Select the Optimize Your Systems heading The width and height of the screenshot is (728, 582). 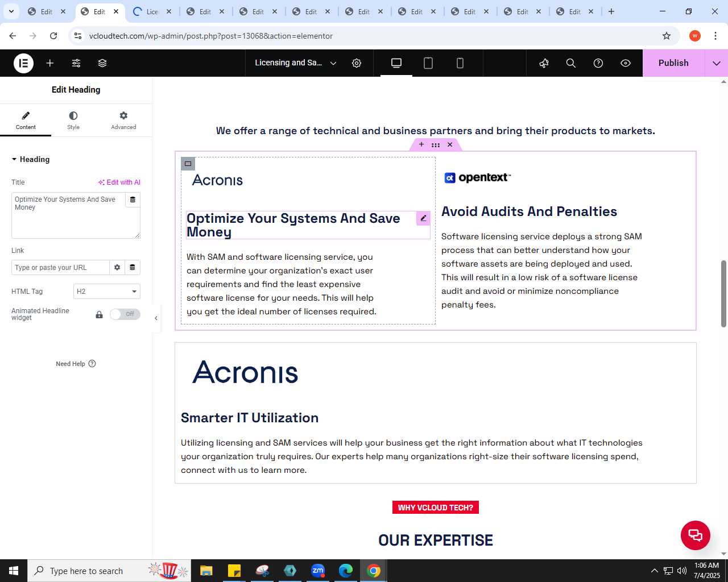(293, 225)
